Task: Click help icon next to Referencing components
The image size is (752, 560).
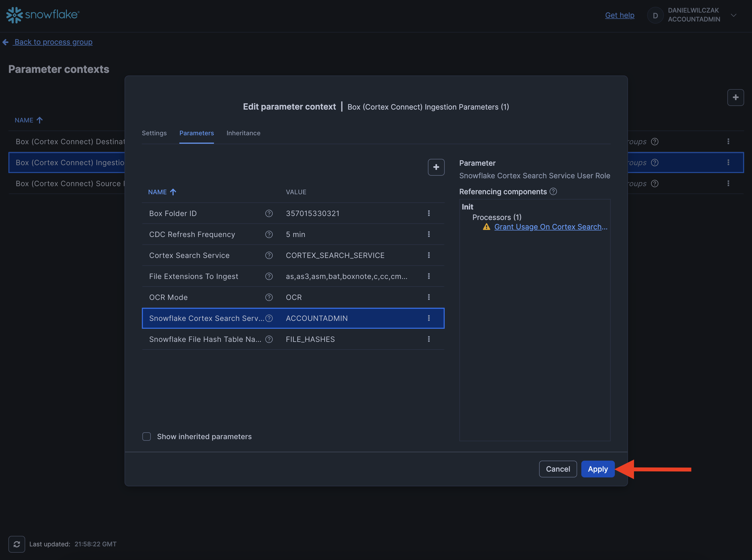Action: coord(553,192)
